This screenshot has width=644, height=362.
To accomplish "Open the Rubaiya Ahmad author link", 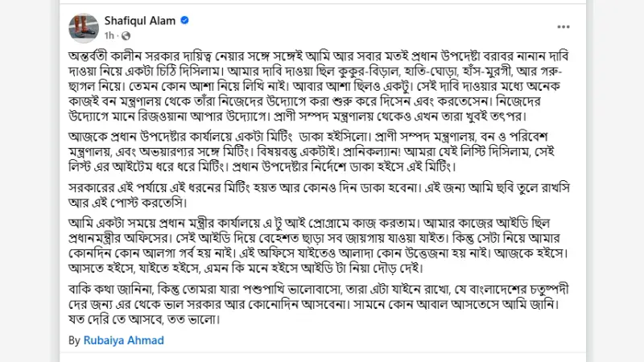I will 124,340.
